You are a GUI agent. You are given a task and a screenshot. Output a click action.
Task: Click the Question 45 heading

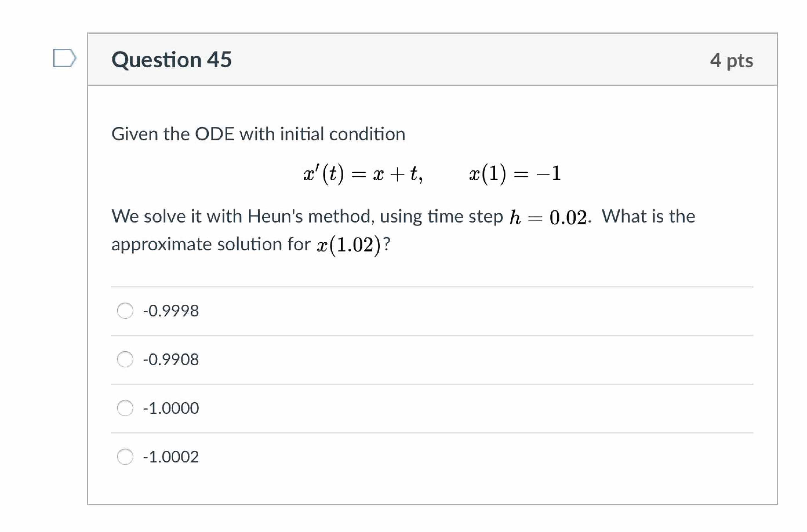point(171,60)
